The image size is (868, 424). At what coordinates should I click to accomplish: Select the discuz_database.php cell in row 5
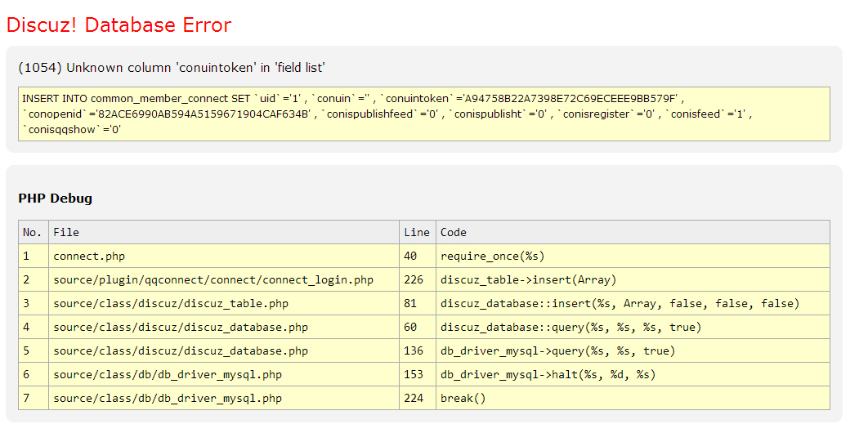(224, 351)
